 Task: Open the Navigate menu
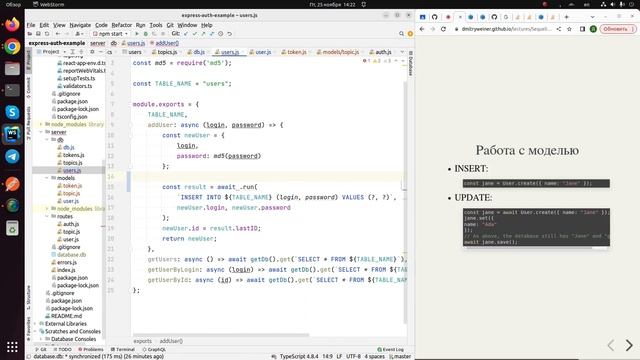click(x=80, y=25)
